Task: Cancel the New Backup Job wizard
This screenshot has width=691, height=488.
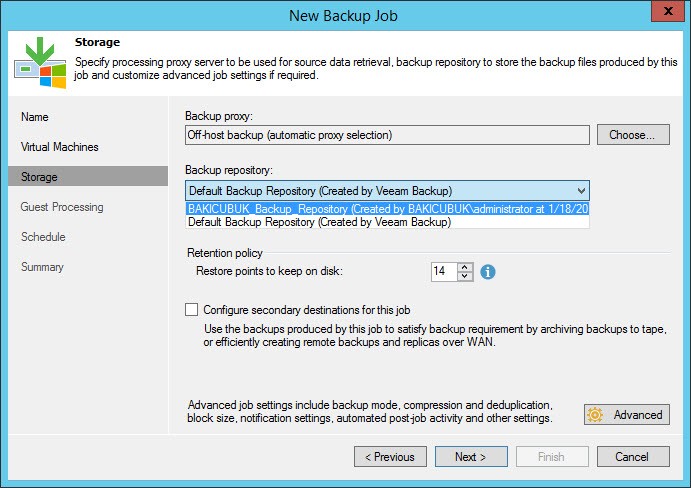Action: point(633,457)
